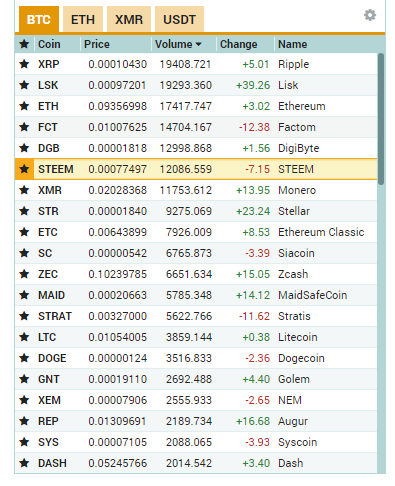This screenshot has width=395, height=486.
Task: Toggle favorite star for LSK
Action: 24,85
